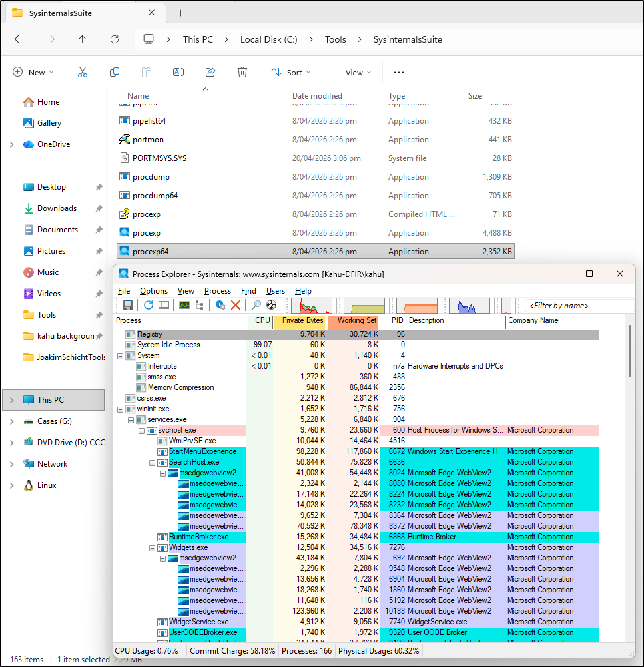This screenshot has width=644, height=667.
Task: Click the Up arrow navigation icon
Action: pos(82,39)
